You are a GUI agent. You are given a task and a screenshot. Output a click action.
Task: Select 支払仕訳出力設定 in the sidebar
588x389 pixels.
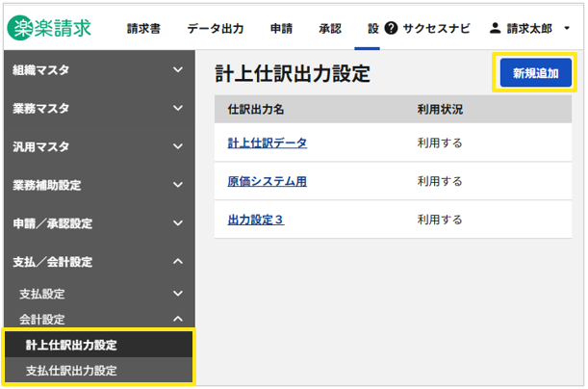71,371
